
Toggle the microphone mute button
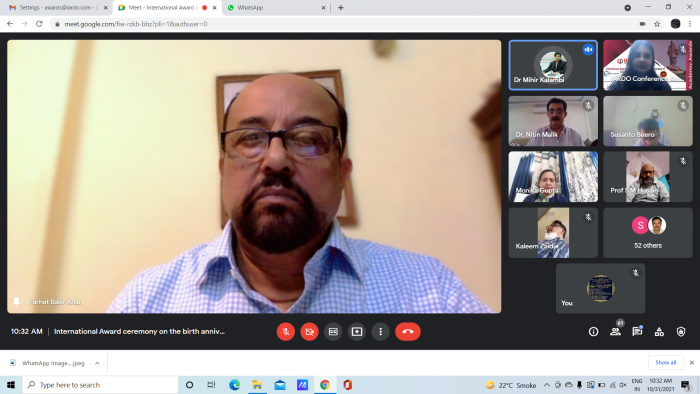pyautogui.click(x=286, y=332)
